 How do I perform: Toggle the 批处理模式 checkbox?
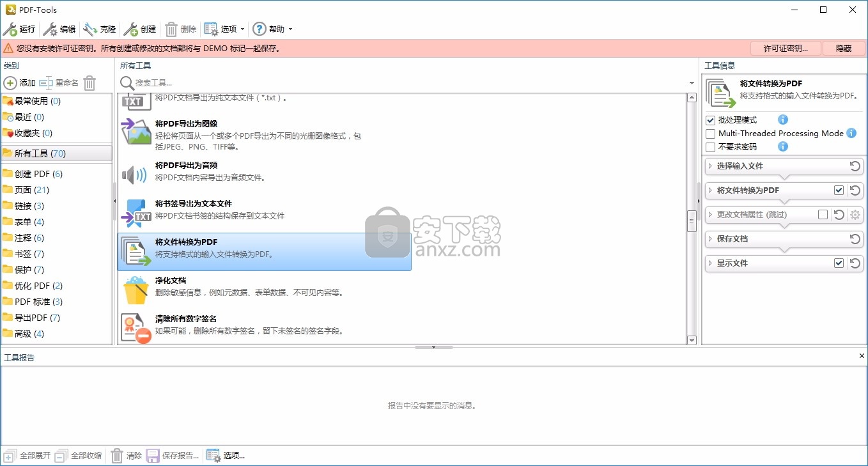pos(710,120)
